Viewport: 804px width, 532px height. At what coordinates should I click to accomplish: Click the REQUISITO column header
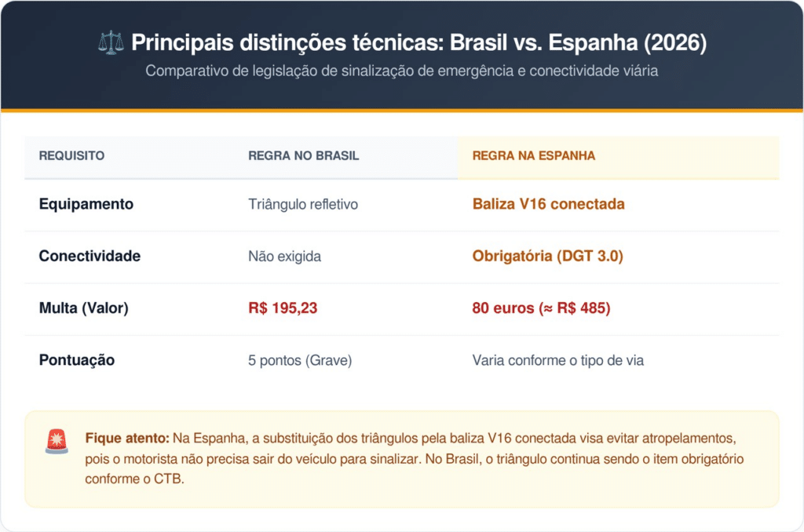tap(71, 155)
